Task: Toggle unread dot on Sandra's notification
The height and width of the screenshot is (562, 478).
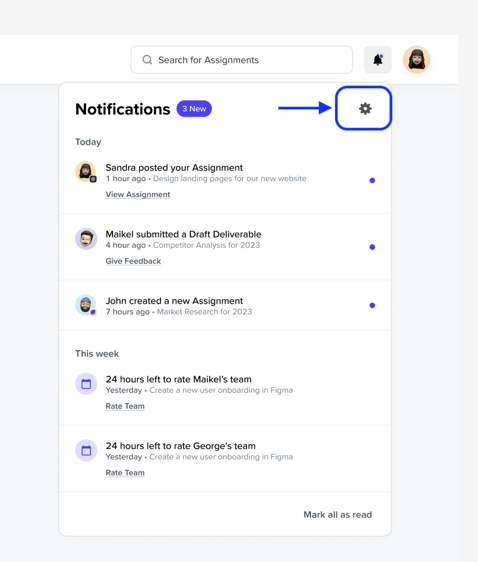Action: [x=372, y=180]
